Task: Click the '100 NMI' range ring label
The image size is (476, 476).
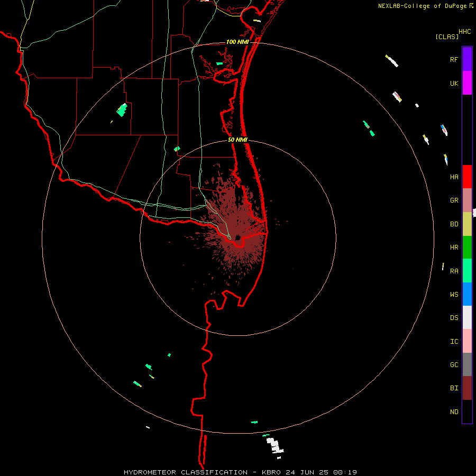Action: click(x=237, y=42)
